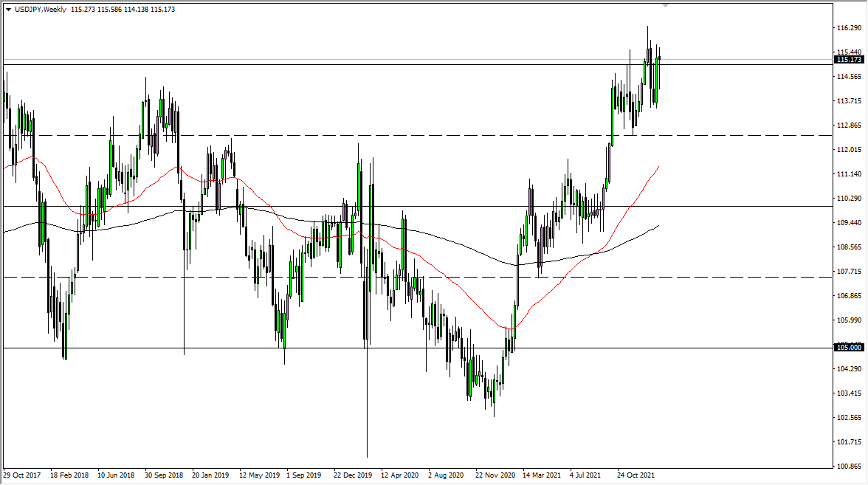Click the 113.715 price scale label
Screen dimensions: 868x485
(x=849, y=100)
